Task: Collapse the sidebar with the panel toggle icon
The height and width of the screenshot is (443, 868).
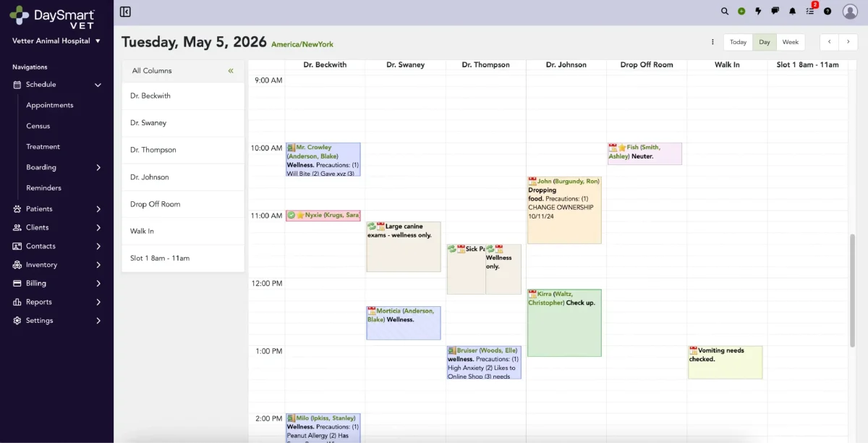Action: (125, 12)
